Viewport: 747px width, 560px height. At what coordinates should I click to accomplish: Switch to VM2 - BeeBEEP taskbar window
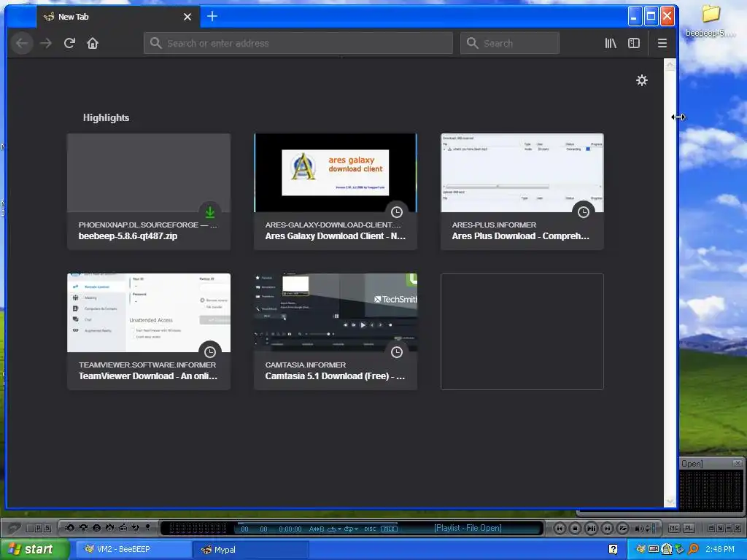coord(133,550)
